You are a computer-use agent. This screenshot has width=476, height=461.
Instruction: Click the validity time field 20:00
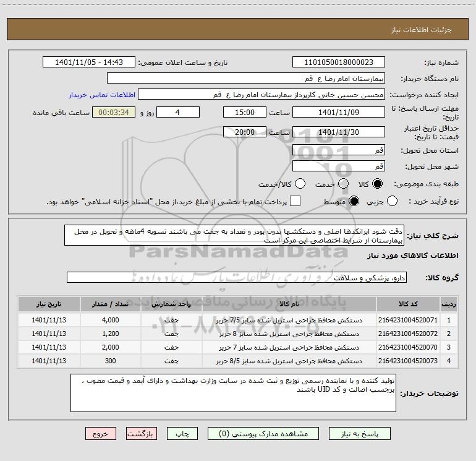(245, 132)
